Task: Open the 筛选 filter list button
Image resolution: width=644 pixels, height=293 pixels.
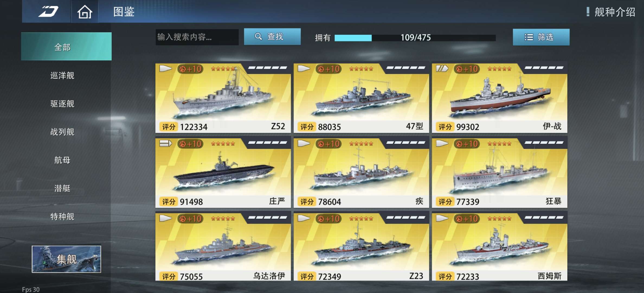Action: click(x=541, y=37)
